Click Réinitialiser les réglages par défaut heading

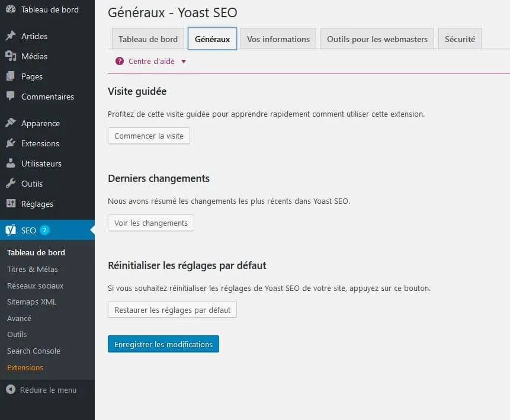click(187, 265)
